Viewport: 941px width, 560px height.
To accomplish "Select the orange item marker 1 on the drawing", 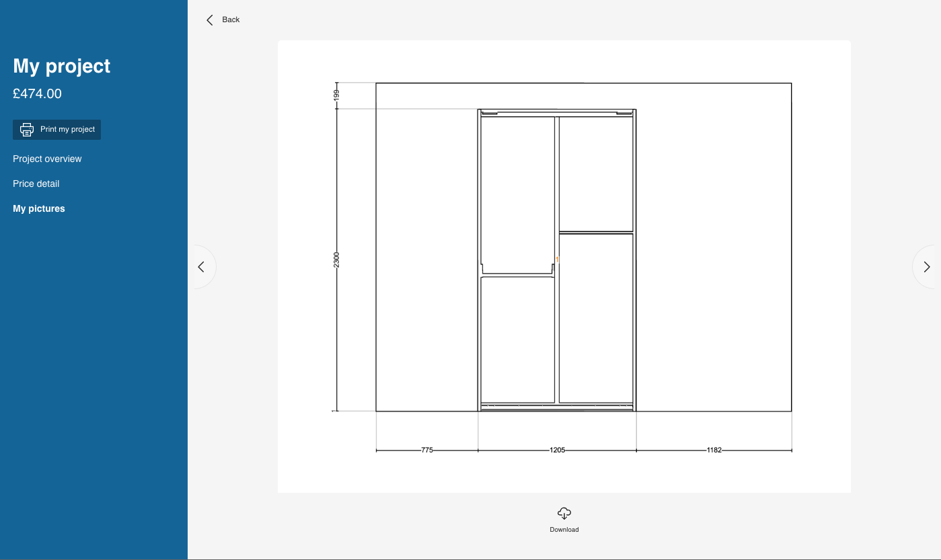I will coord(556,259).
